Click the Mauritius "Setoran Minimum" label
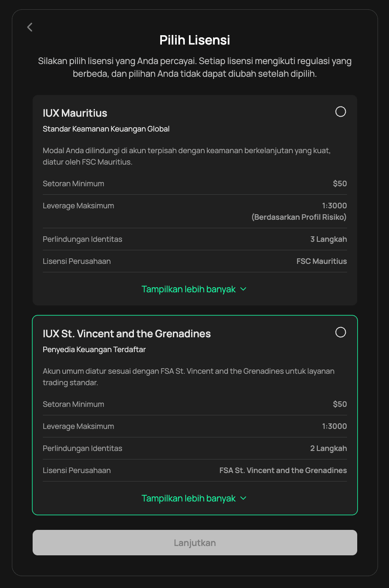Viewport: 389px width, 588px height. [x=73, y=184]
